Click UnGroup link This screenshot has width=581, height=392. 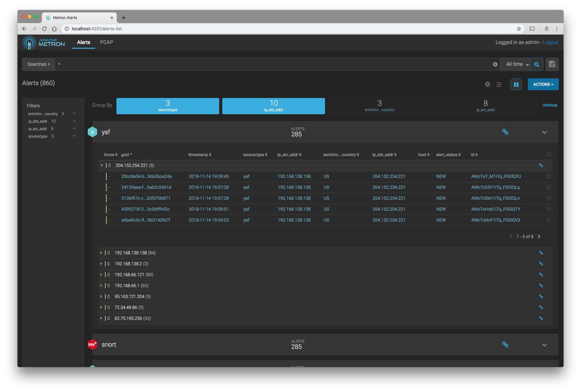point(550,105)
